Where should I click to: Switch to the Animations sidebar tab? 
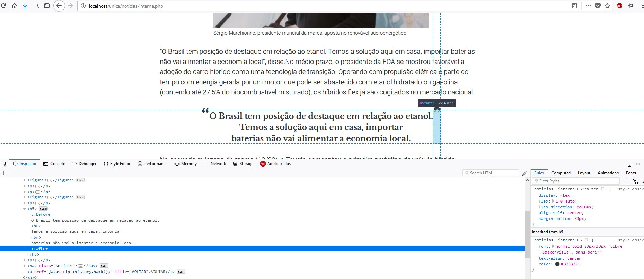pyautogui.click(x=608, y=173)
